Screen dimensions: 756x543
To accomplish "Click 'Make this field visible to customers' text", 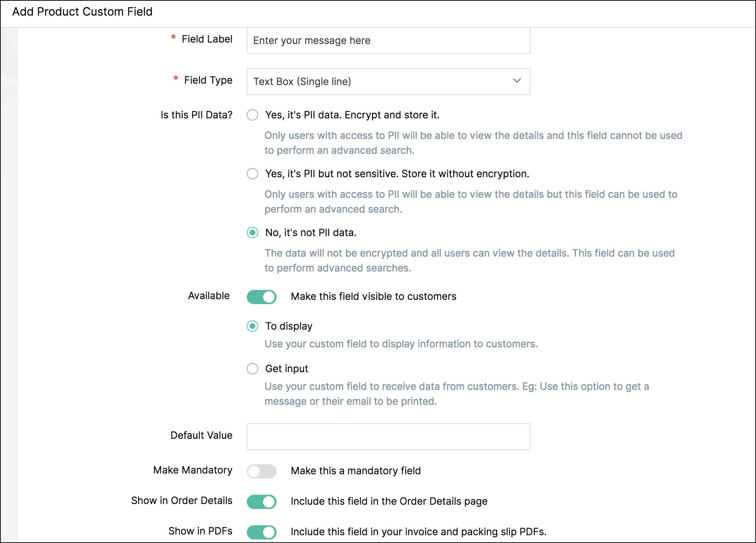I will point(373,296).
